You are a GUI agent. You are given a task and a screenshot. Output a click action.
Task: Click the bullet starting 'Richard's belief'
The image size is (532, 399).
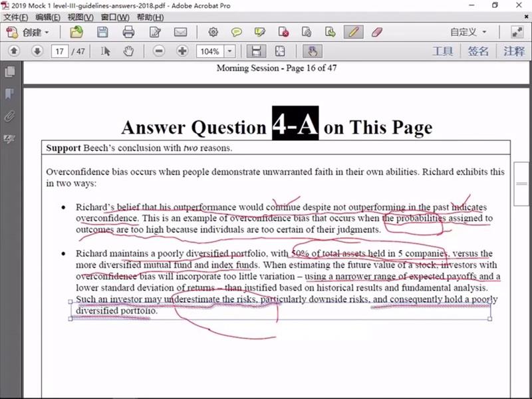pos(285,218)
